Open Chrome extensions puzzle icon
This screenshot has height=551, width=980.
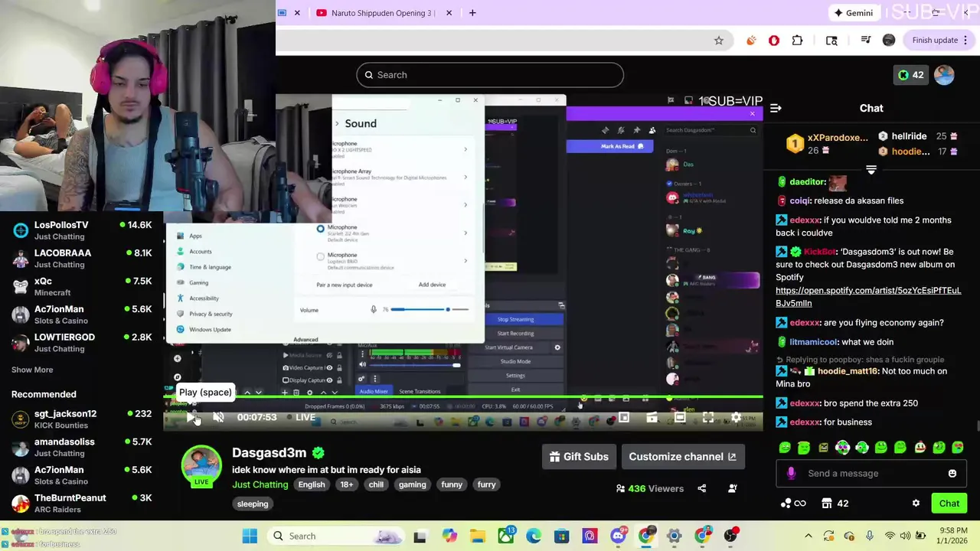click(x=797, y=40)
